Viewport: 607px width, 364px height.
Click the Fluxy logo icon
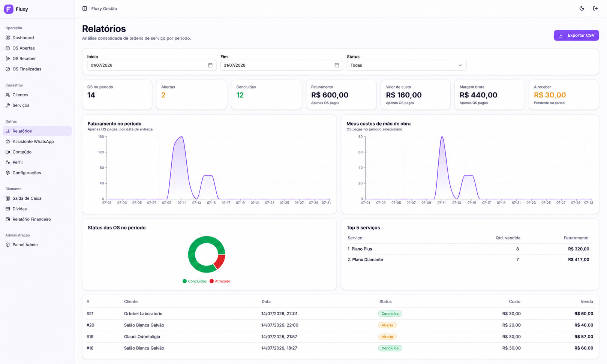tap(9, 9)
